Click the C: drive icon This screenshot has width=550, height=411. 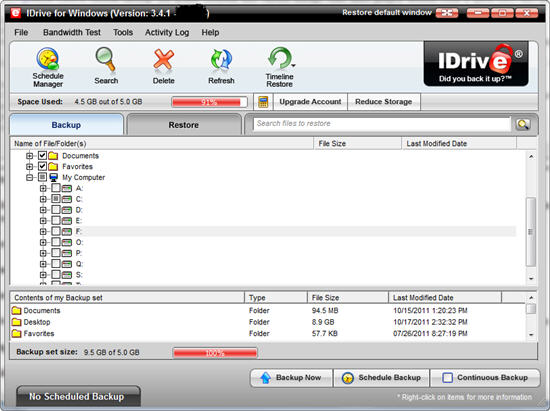click(x=67, y=199)
